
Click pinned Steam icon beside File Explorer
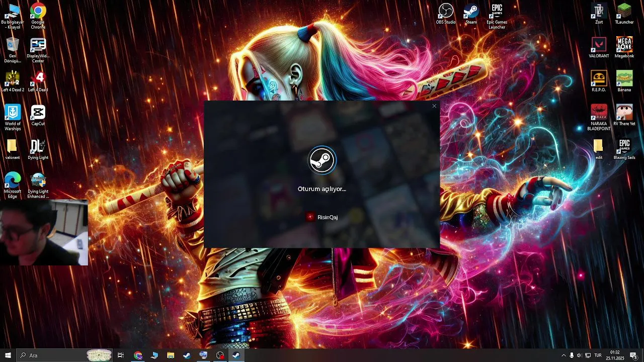coord(187,355)
